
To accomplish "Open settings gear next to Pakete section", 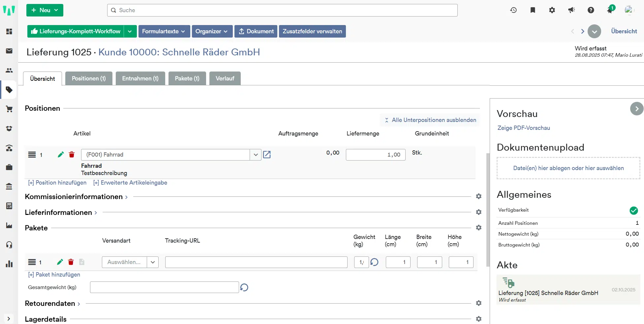I will point(479,228).
